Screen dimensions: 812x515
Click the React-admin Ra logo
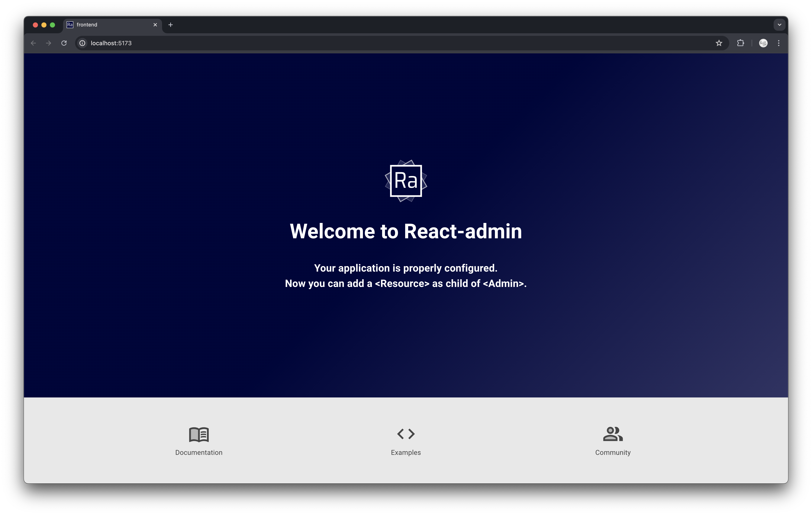coord(406,180)
